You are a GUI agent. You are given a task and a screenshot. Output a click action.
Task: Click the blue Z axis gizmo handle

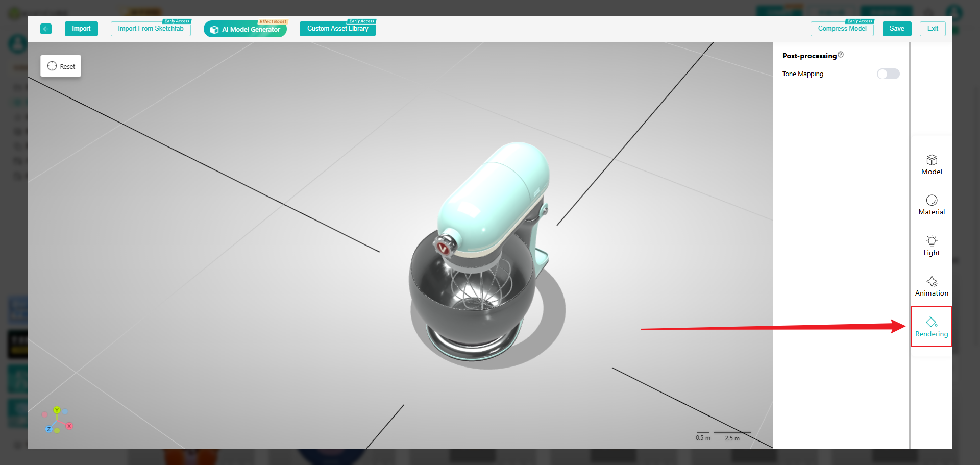(49, 429)
